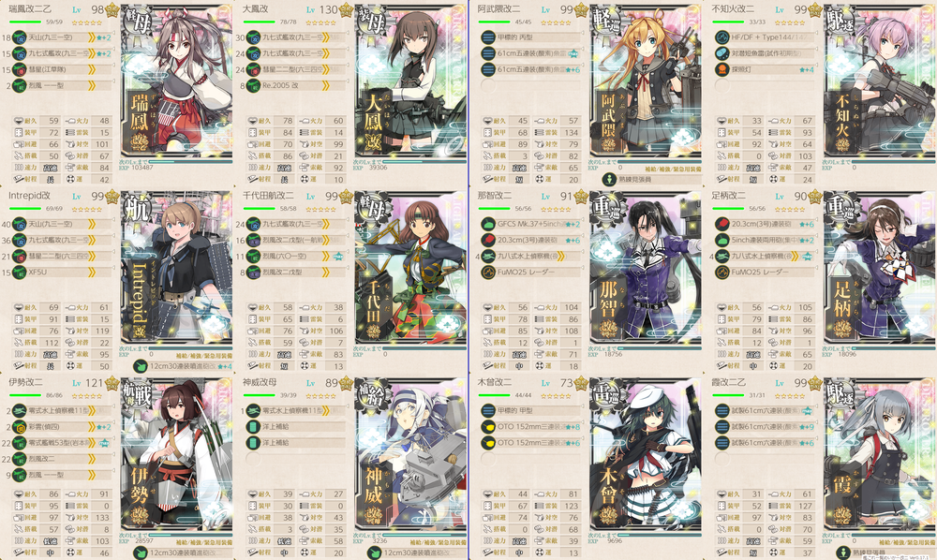Select the 20.3cm(3号)連装砲 icon on 足柄改二
937x560 pixels.
(721, 224)
